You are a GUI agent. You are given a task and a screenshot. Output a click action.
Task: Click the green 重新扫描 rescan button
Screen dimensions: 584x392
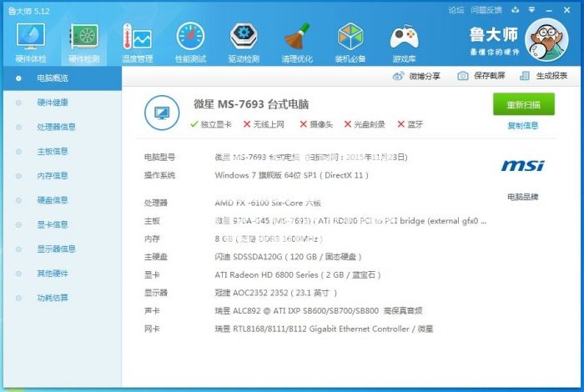pyautogui.click(x=524, y=104)
